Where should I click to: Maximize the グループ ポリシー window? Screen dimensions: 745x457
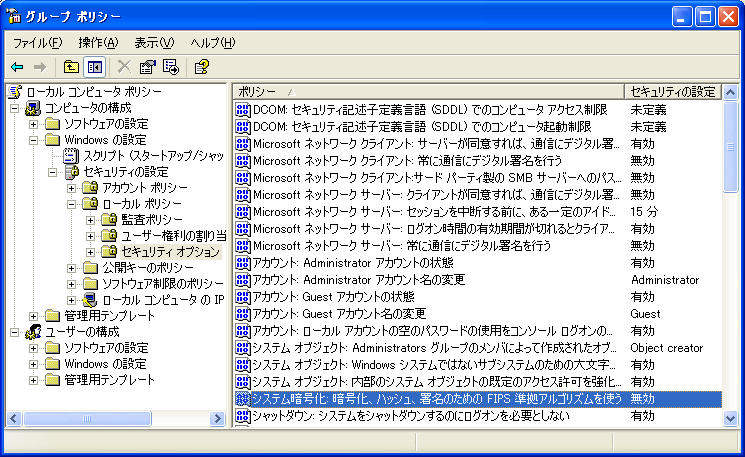pyautogui.click(x=705, y=17)
